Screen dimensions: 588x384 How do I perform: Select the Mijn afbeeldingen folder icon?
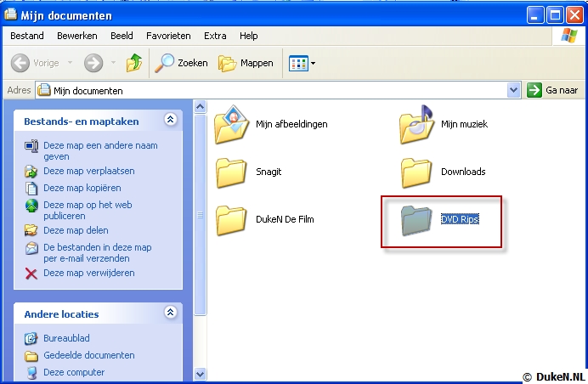(x=231, y=124)
